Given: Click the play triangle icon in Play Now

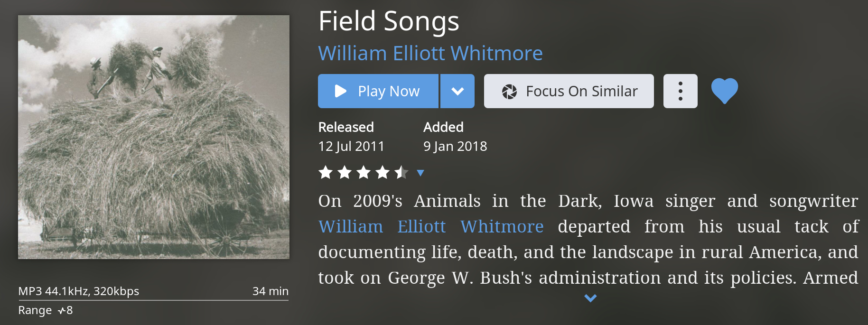Looking at the screenshot, I should point(340,91).
